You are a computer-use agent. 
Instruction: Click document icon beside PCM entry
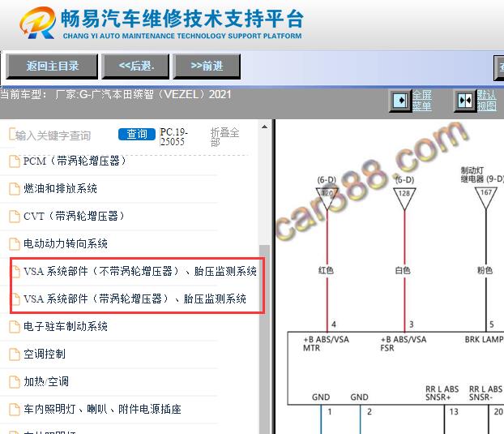[14, 161]
